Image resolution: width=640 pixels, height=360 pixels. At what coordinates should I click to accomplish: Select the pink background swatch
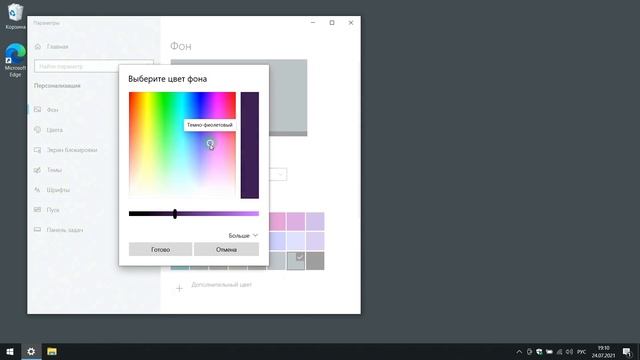[x=277, y=221]
